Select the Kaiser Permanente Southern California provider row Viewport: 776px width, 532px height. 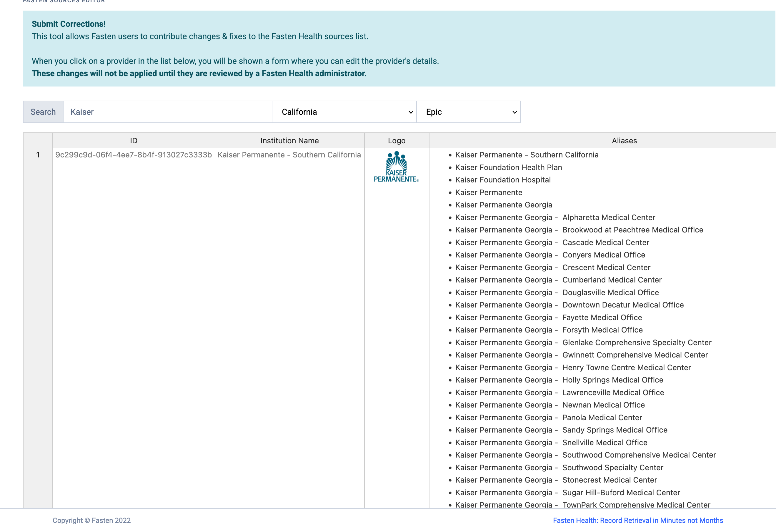click(289, 154)
